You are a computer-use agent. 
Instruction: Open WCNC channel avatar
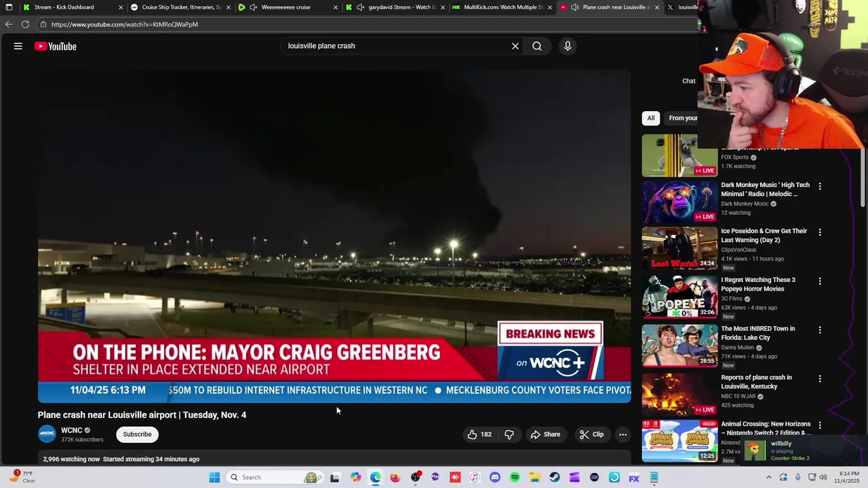[x=47, y=434]
